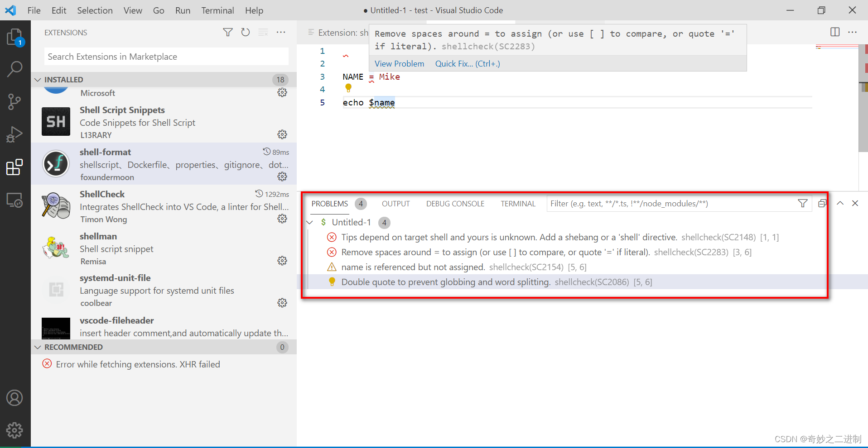Screen dimensions: 868x448
Task: Refresh the extensions list
Action: pos(245,32)
